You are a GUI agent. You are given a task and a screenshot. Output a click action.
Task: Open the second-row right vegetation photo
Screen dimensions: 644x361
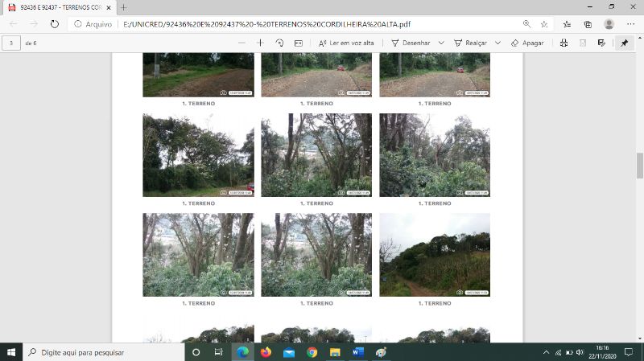tap(435, 155)
